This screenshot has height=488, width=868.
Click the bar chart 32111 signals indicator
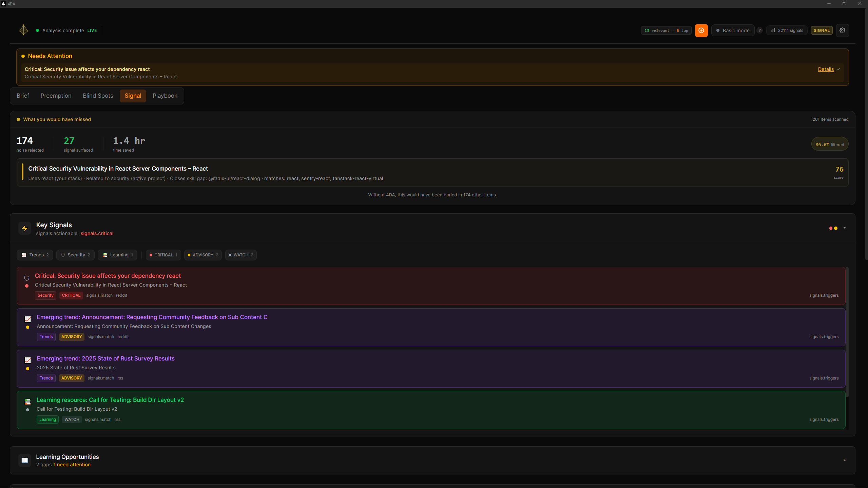tap(787, 31)
